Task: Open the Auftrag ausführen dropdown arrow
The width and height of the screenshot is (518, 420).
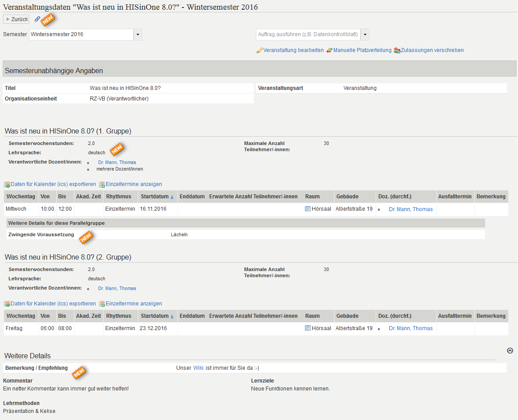Action: pos(365,34)
